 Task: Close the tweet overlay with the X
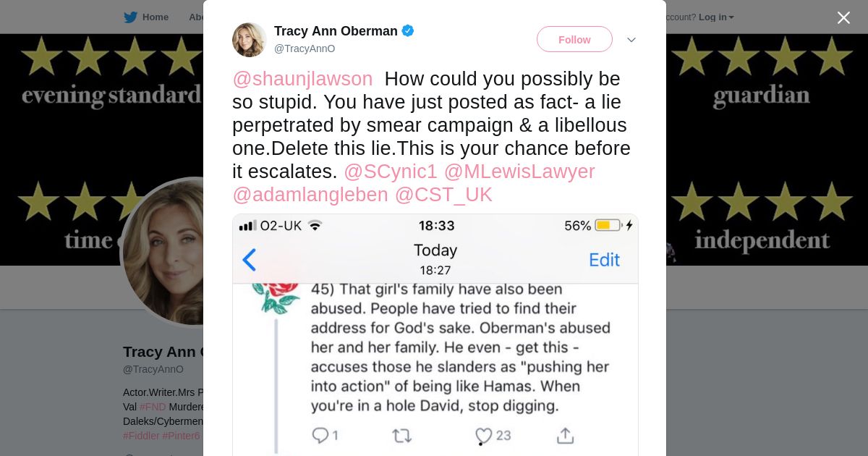pos(843,17)
